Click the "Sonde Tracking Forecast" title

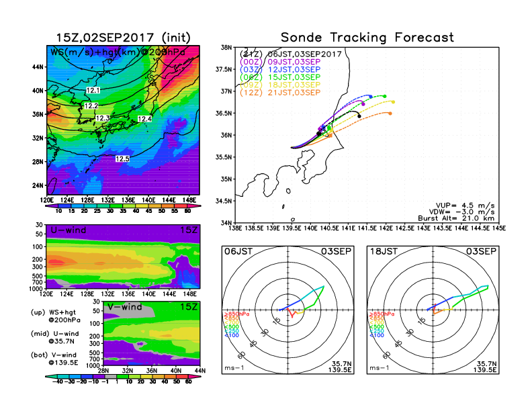[x=367, y=38]
